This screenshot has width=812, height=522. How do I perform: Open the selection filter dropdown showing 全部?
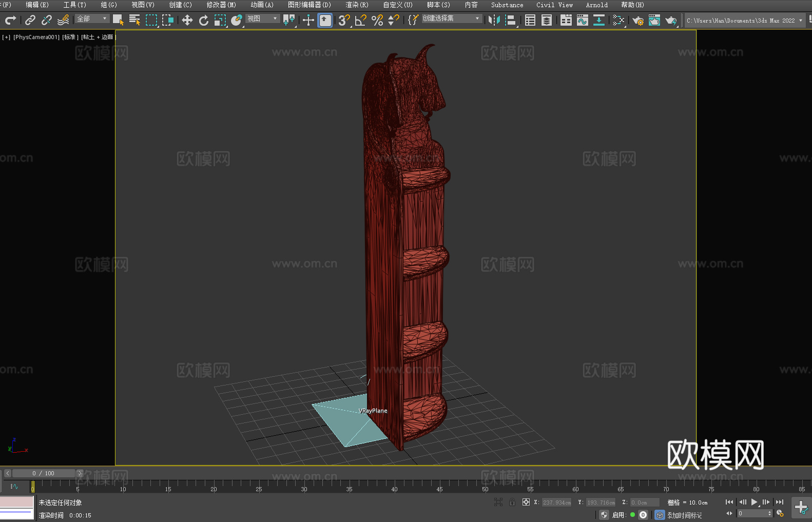point(92,18)
